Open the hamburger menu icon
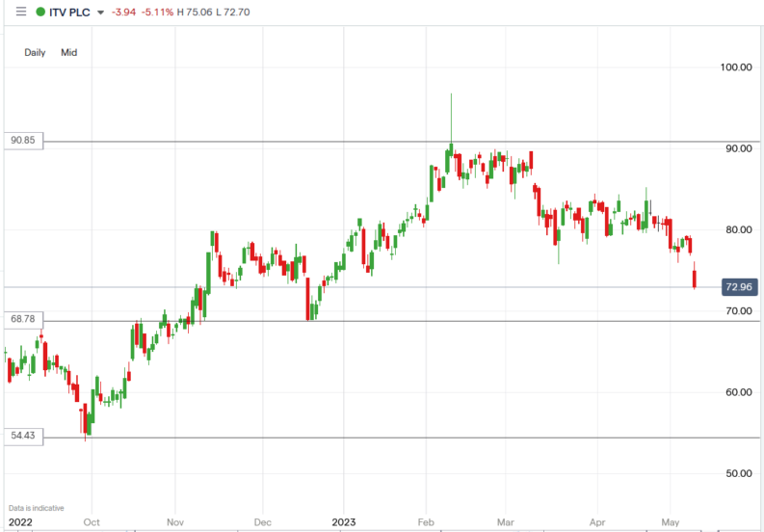This screenshot has width=764, height=532. click(21, 12)
